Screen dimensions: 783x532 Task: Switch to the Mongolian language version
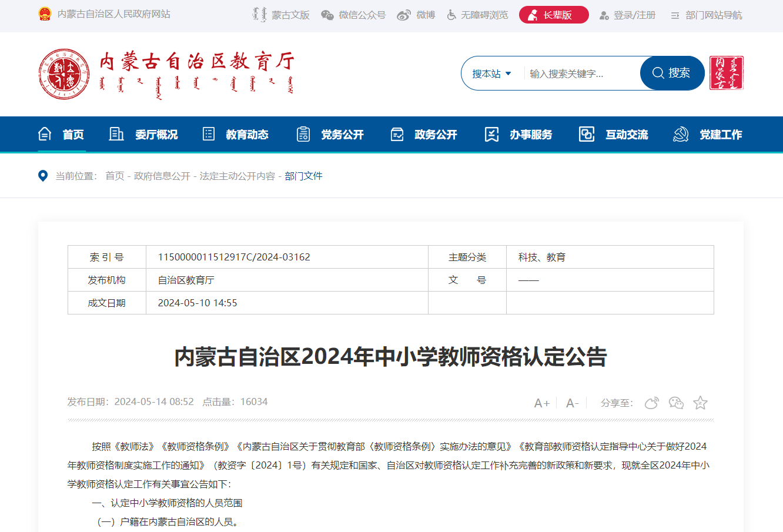(x=281, y=15)
